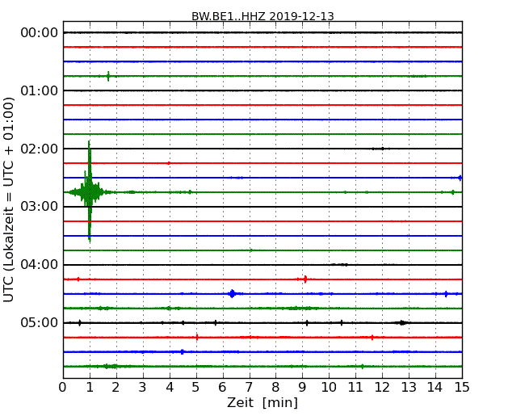Click x-axis tick label 5

pyautogui.click(x=196, y=388)
